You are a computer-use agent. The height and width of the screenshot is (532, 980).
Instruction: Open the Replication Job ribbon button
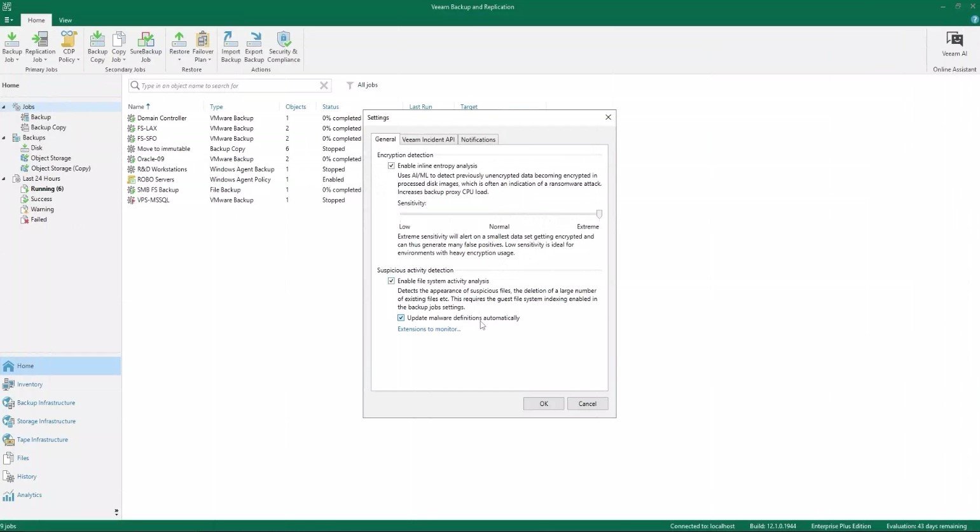tap(40, 47)
